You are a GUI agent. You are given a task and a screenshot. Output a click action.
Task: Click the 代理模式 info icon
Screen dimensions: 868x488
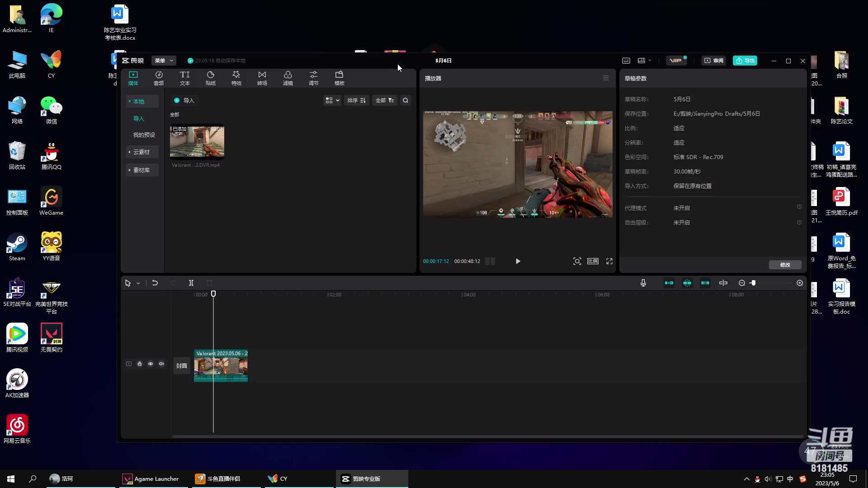(799, 207)
